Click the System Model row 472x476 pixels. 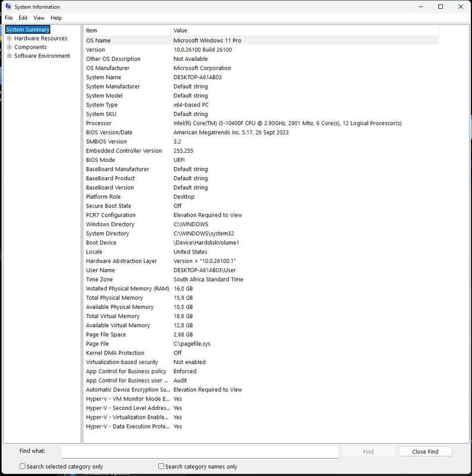[261, 96]
